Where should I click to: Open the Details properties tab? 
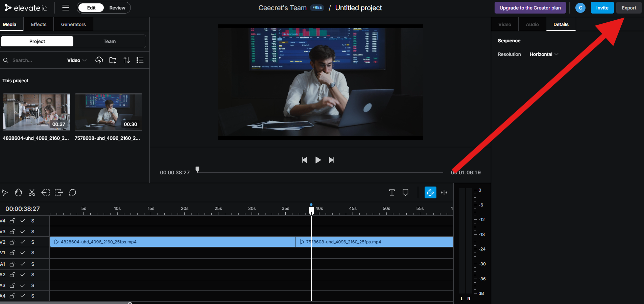click(561, 24)
